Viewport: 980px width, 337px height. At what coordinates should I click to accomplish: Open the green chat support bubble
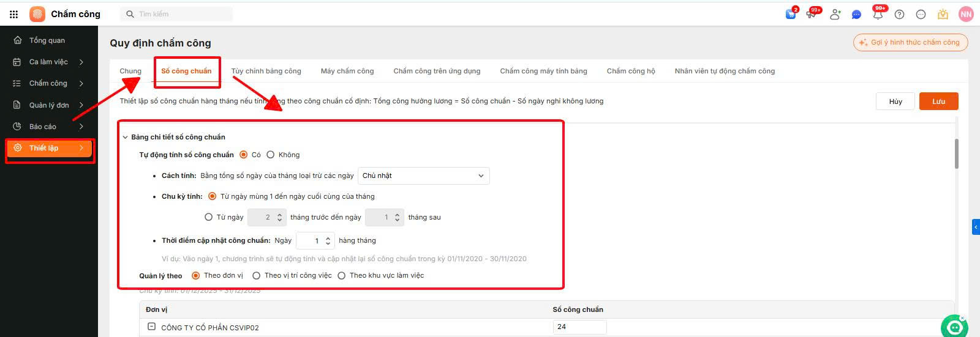[x=954, y=327]
